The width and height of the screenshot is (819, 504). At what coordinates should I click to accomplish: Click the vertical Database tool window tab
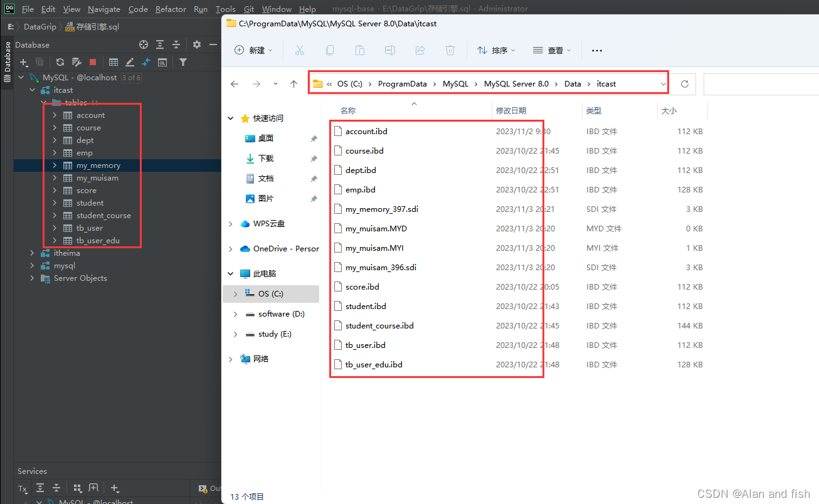click(8, 62)
